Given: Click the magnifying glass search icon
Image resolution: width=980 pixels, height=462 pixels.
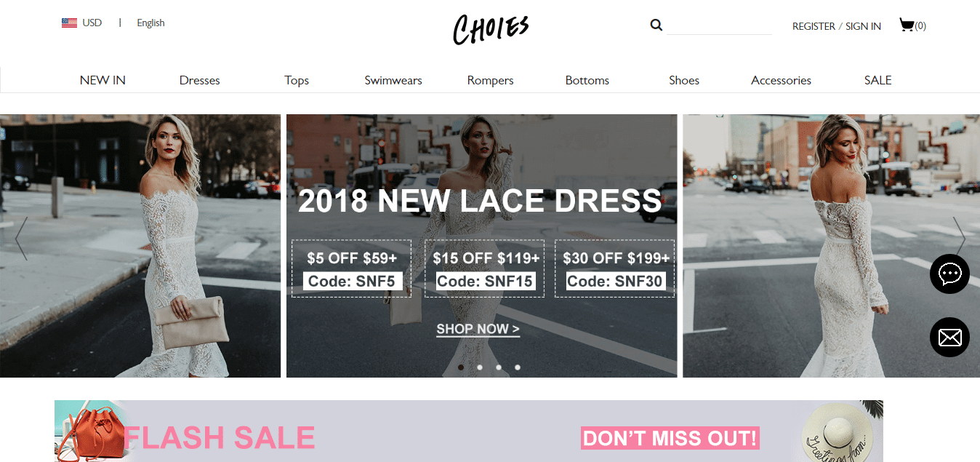Looking at the screenshot, I should coord(656,25).
